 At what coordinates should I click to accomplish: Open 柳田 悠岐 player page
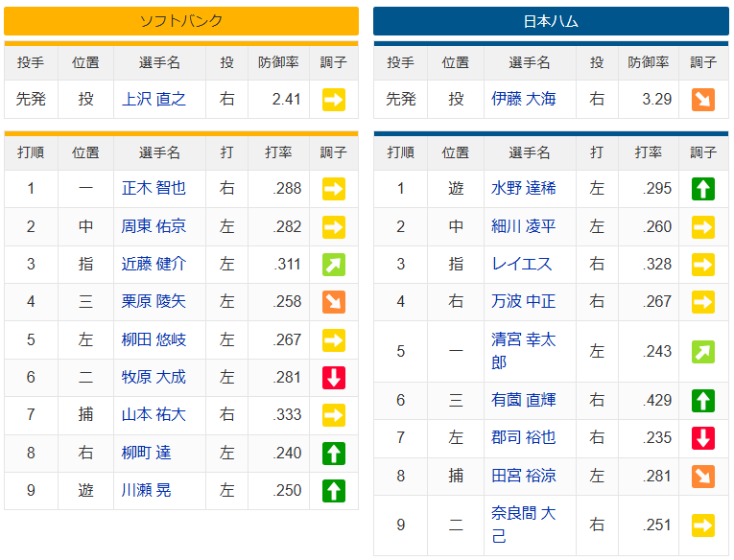(154, 340)
